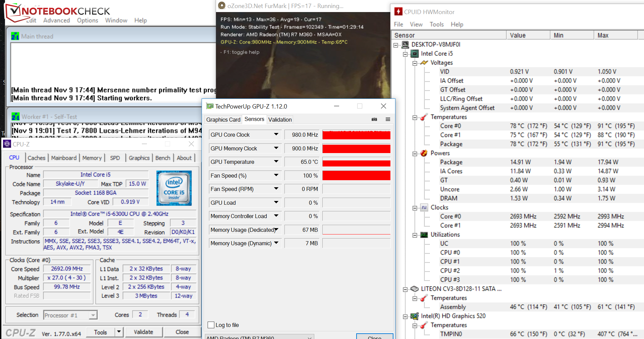This screenshot has height=339, width=644.
Task: Open the CPU-Z Tools dropdown arrow
Action: [x=119, y=332]
